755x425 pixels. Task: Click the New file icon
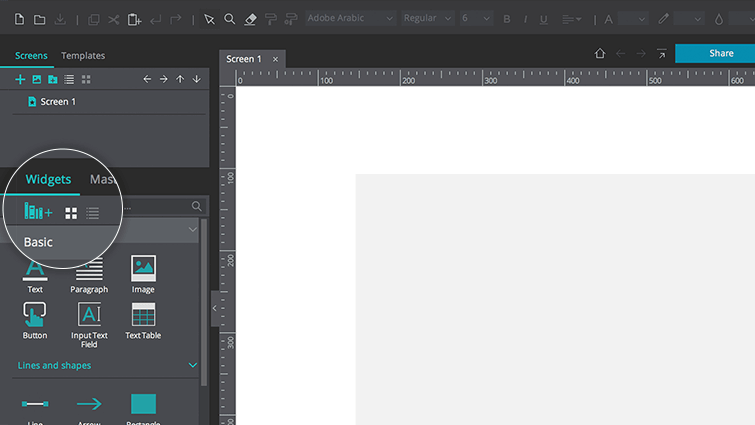tap(19, 19)
